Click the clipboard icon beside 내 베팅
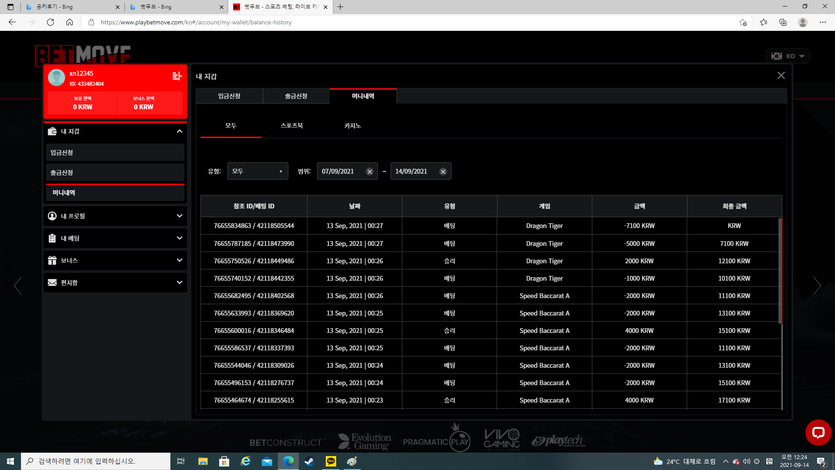The image size is (835, 470). [x=52, y=238]
